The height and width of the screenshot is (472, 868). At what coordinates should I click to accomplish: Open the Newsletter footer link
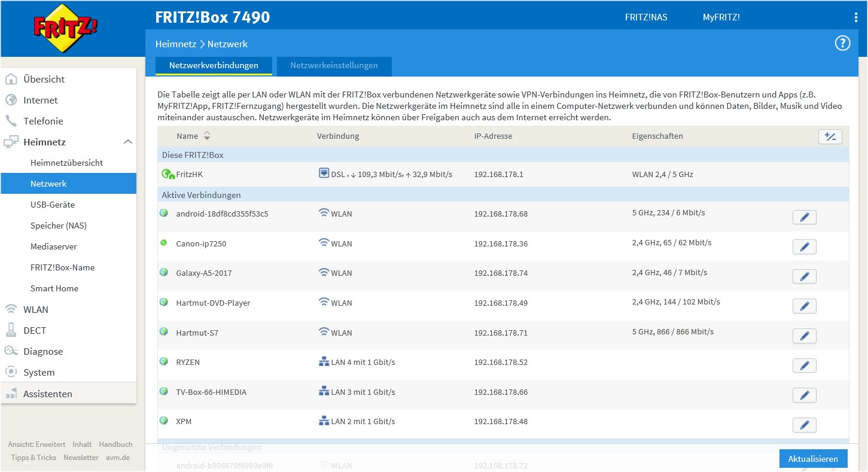(81, 458)
